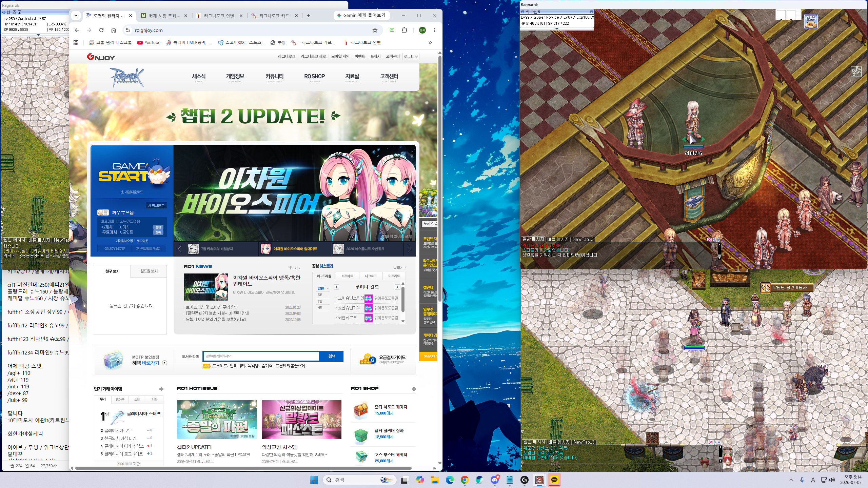Image resolution: width=868 pixels, height=488 pixels.
Task: Click the 로그아웃 link in header
Action: pos(411,57)
